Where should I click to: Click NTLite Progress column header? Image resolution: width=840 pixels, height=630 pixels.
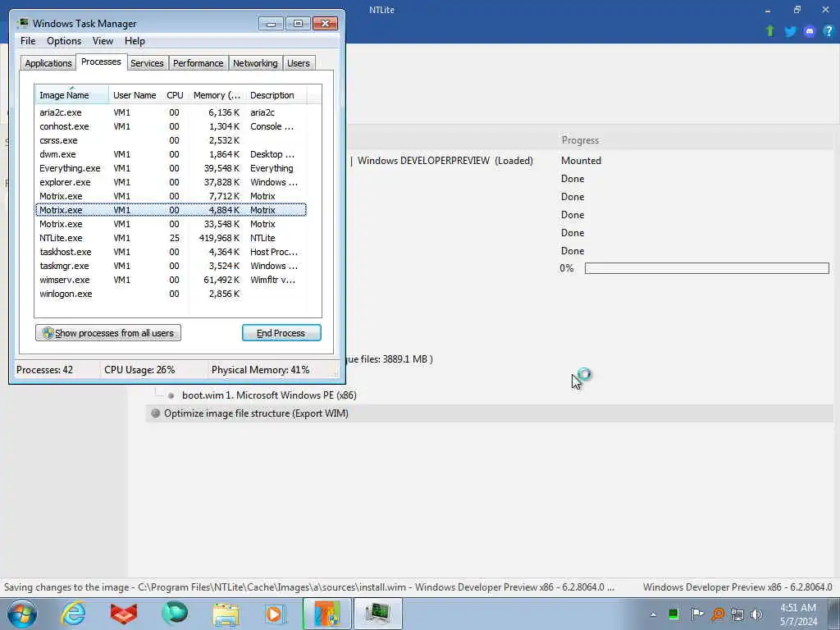[580, 140]
